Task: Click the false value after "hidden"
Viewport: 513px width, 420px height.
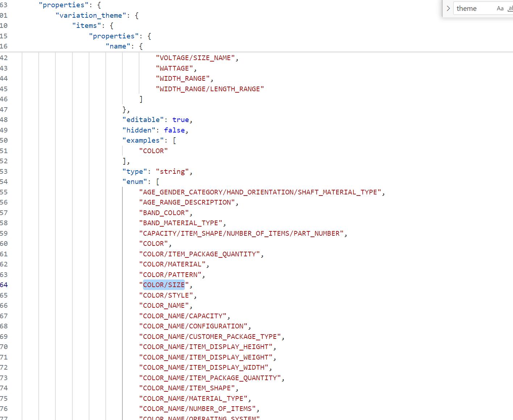Action: pyautogui.click(x=174, y=130)
